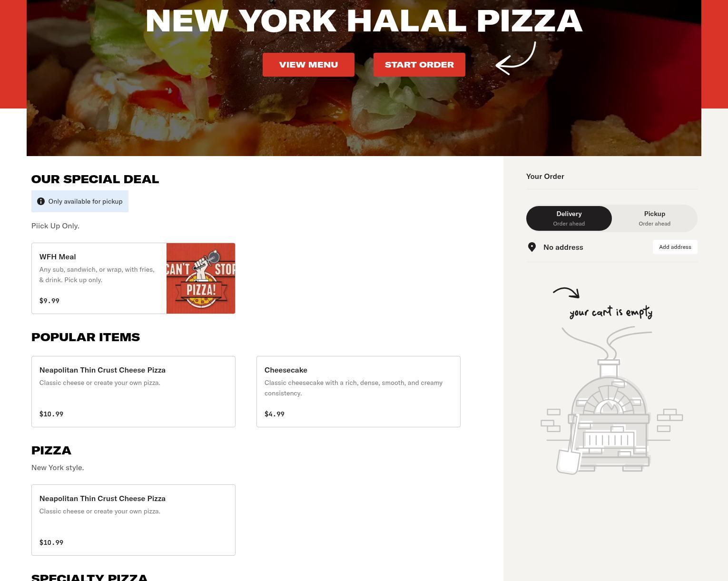
Task: Switch to Pickup order option
Action: point(655,218)
